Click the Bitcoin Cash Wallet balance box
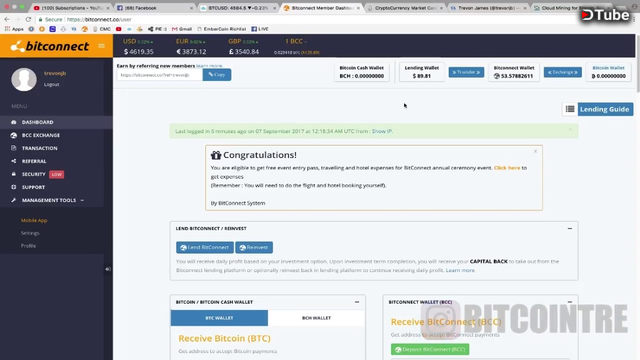Image resolution: width=640 pixels, height=360 pixels. click(x=362, y=72)
